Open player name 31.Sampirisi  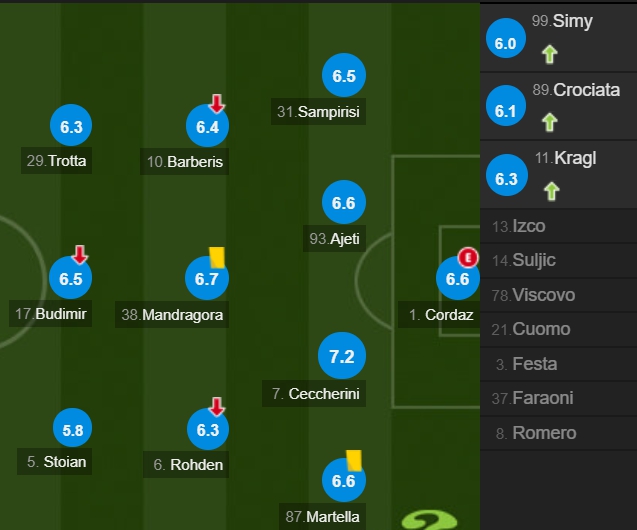[x=318, y=112]
